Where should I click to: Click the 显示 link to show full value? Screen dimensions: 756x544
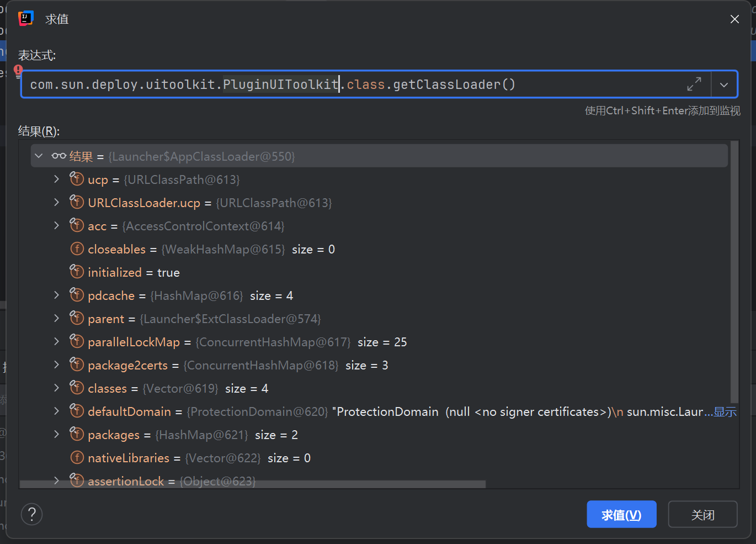(725, 412)
